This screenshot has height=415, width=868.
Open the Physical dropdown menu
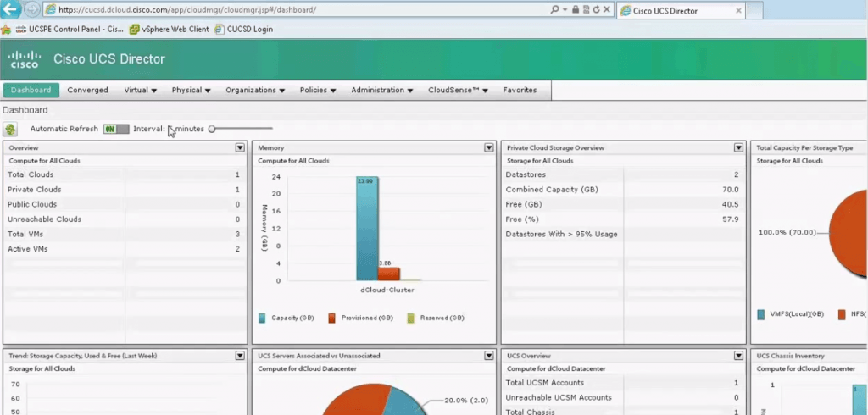(191, 90)
